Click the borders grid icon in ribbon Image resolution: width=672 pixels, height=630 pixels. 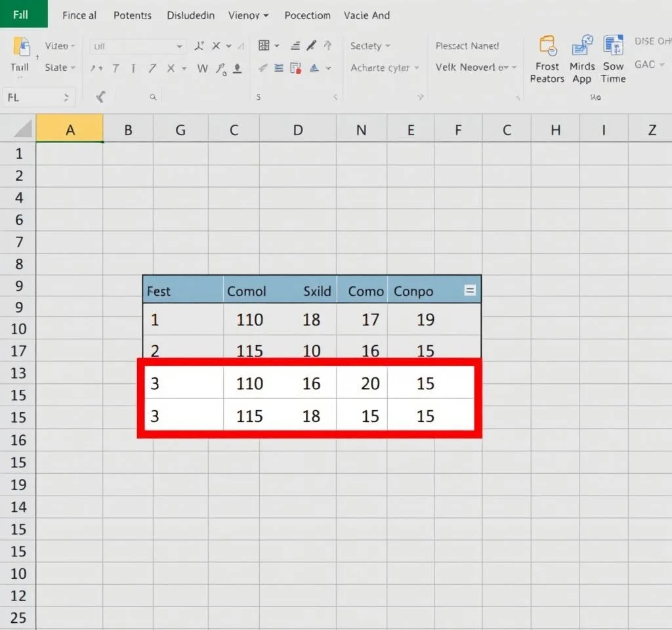click(x=264, y=45)
